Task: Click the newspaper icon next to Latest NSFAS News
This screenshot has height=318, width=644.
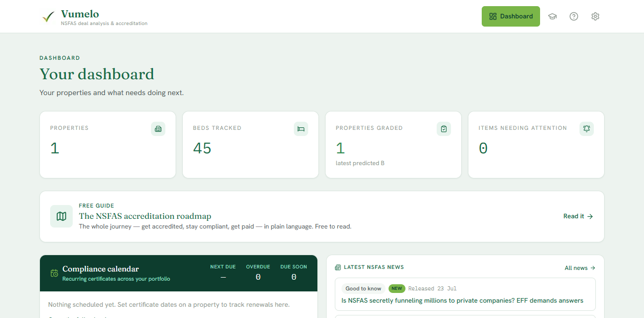Action: coord(338,267)
